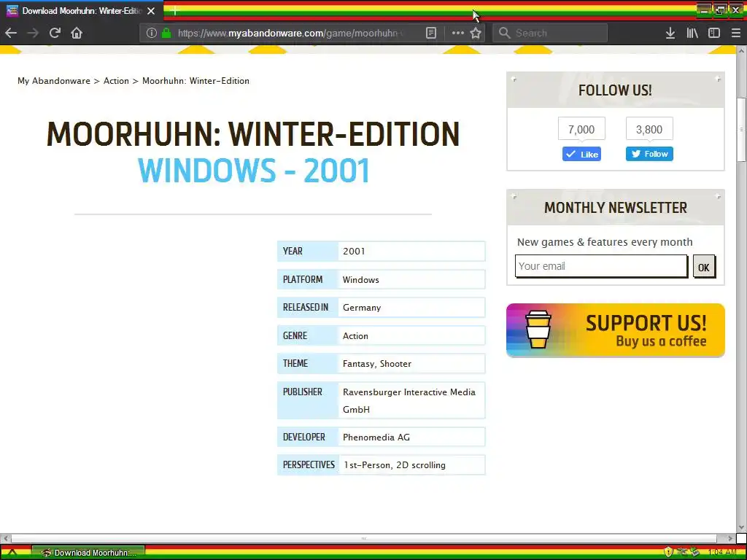Reload the current page

55,33
